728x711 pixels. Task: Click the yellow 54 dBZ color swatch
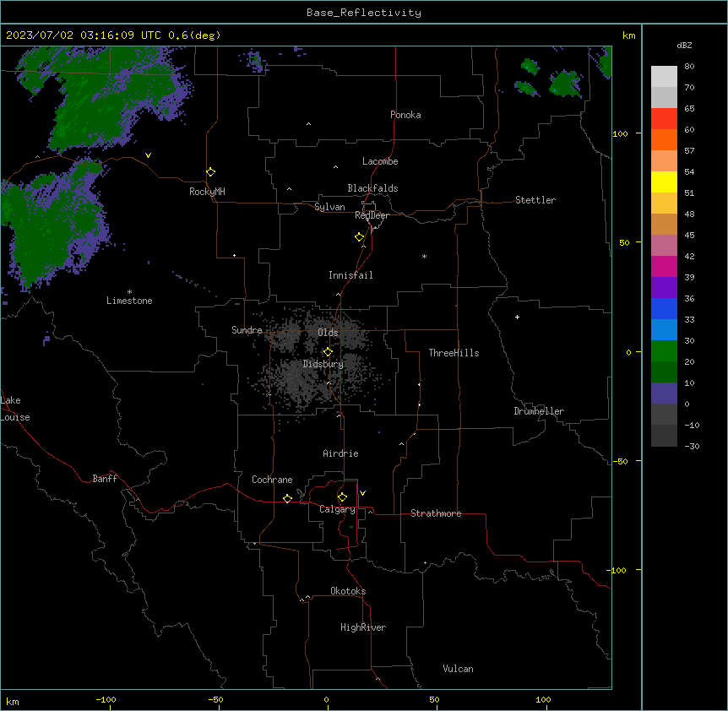click(x=664, y=182)
